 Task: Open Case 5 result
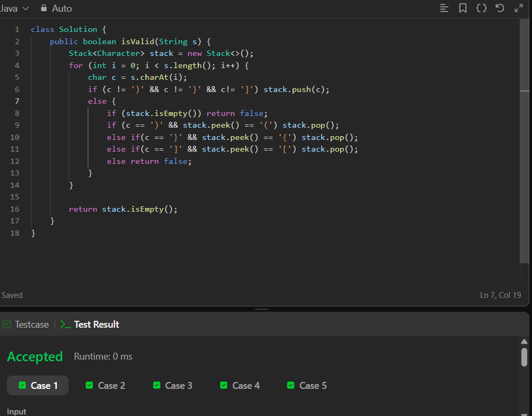click(x=307, y=386)
